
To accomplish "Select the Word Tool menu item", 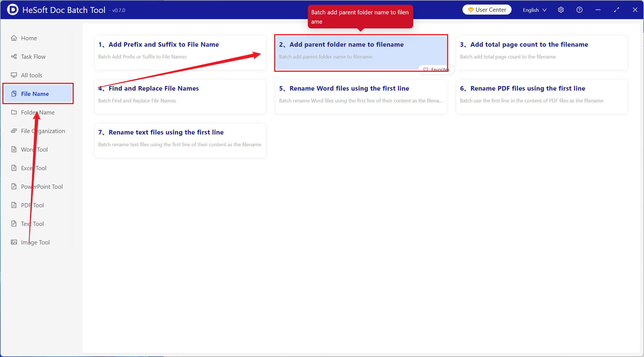I will [34, 149].
